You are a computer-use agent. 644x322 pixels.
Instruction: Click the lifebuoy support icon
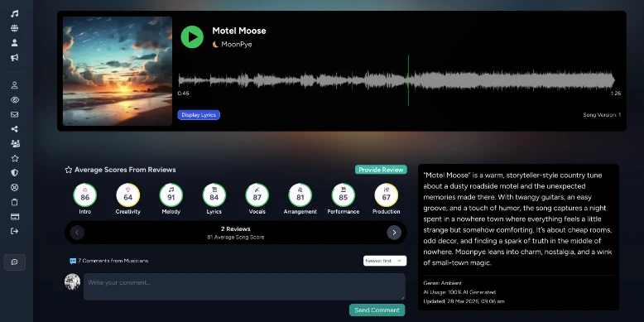(x=14, y=187)
